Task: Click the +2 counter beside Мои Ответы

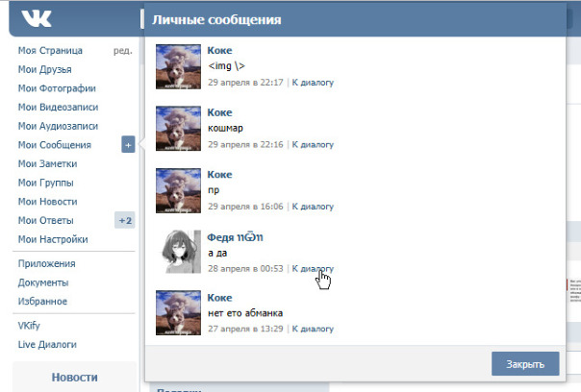Action: [x=125, y=220]
